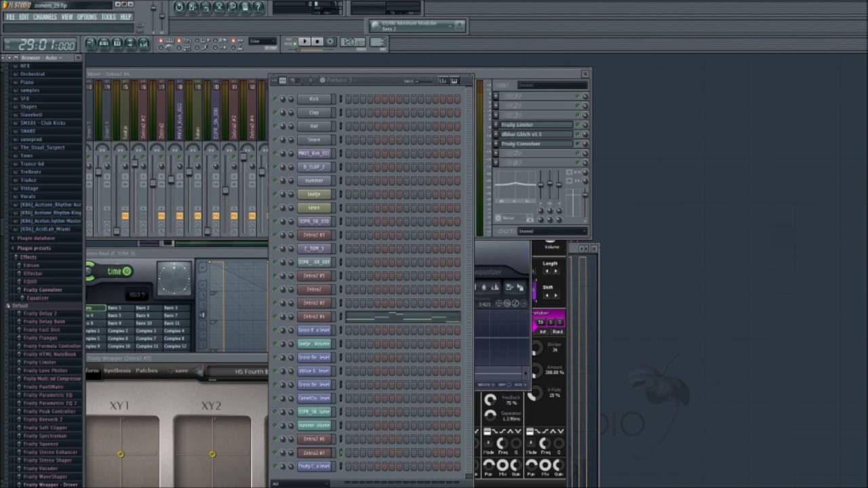Open the dBlue Glitch slot options arrow

[x=496, y=134]
